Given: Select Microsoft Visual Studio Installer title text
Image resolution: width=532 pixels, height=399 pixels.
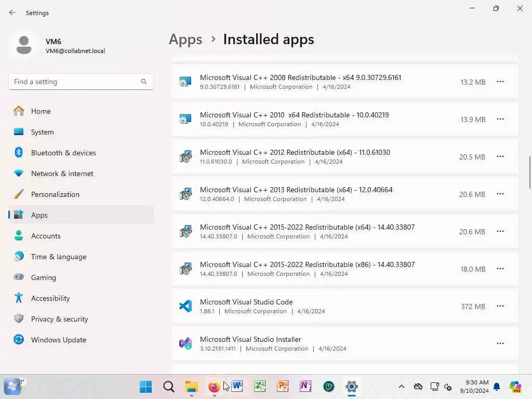Looking at the screenshot, I should [250, 339].
